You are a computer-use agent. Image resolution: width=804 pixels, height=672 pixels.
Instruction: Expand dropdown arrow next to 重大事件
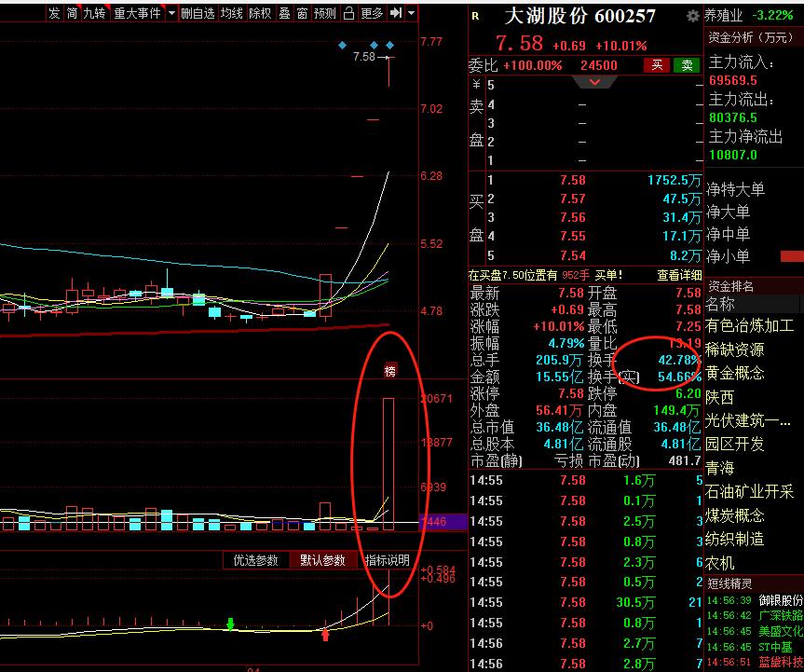coord(171,13)
